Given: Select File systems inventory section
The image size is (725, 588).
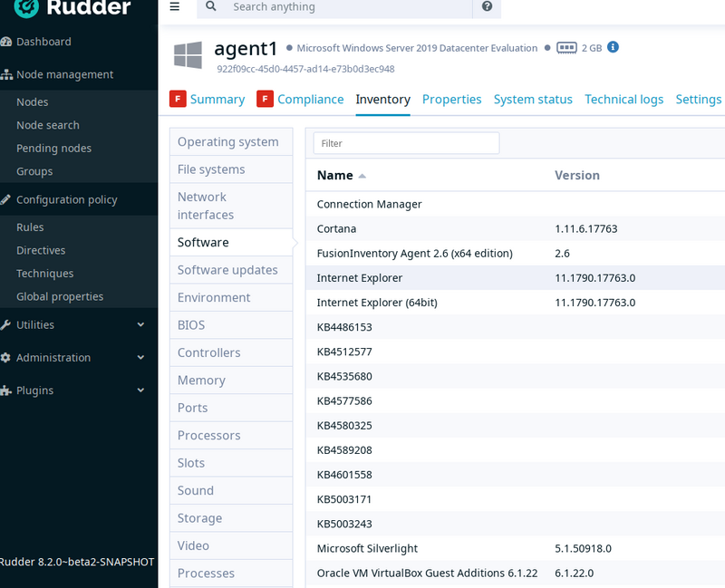Looking at the screenshot, I should point(231,169).
